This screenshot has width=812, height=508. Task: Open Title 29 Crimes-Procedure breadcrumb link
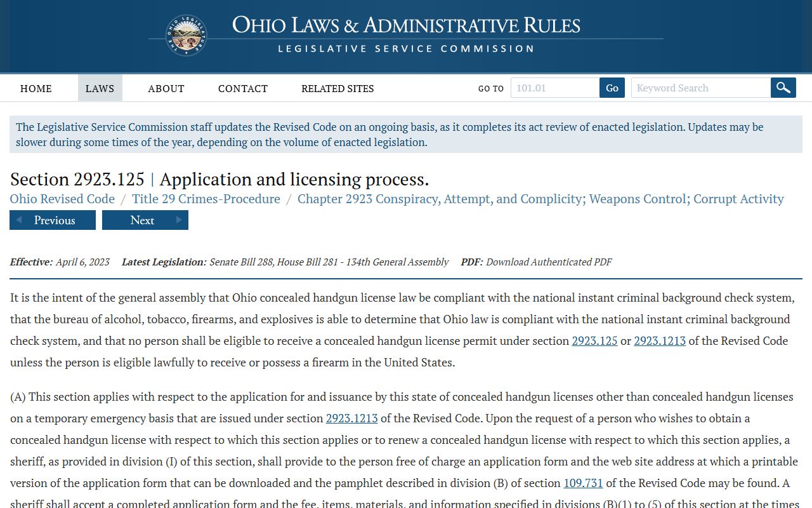[x=206, y=199]
